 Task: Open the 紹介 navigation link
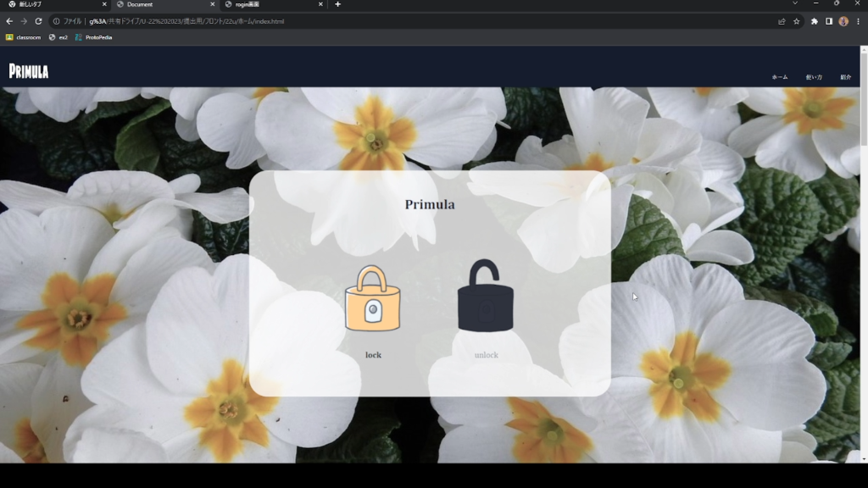845,77
